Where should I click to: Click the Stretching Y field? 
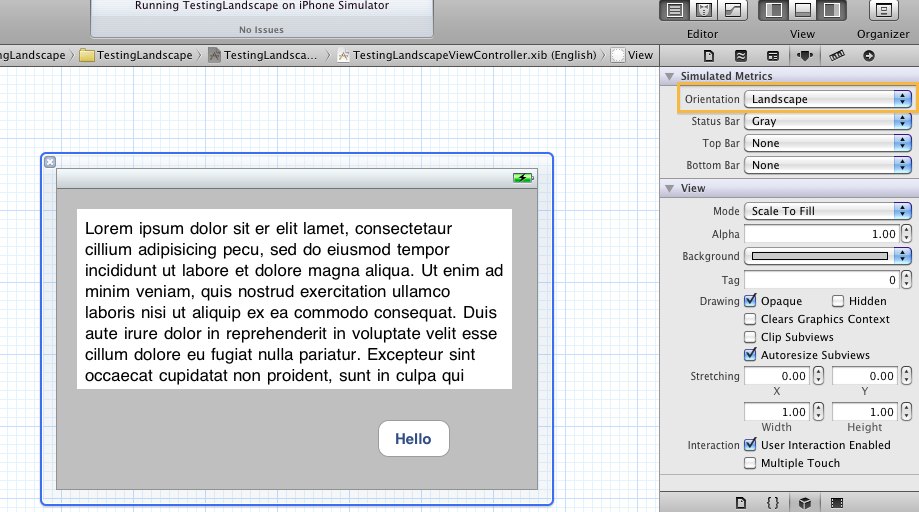866,376
